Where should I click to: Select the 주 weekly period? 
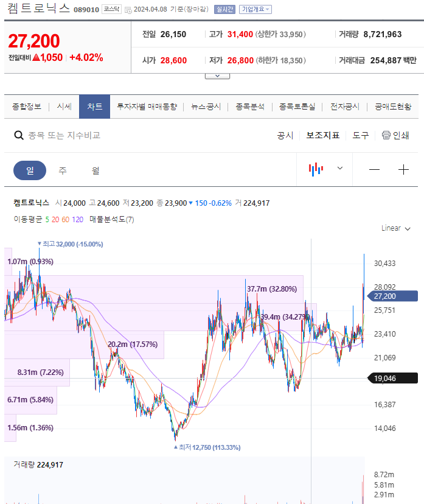click(63, 170)
